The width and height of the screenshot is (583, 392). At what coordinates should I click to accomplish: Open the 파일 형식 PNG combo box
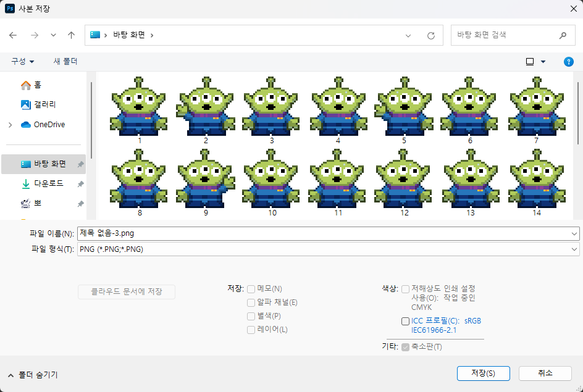click(329, 249)
